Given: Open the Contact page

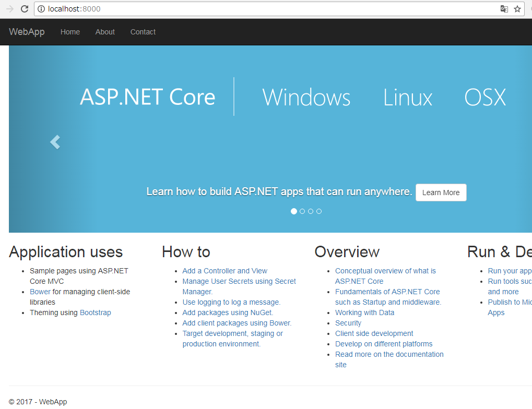Looking at the screenshot, I should click(143, 32).
